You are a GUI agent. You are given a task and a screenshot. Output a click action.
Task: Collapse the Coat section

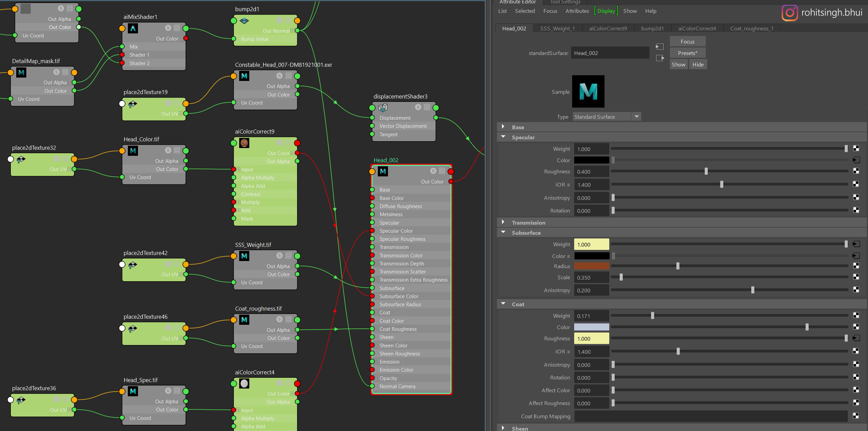click(x=503, y=304)
